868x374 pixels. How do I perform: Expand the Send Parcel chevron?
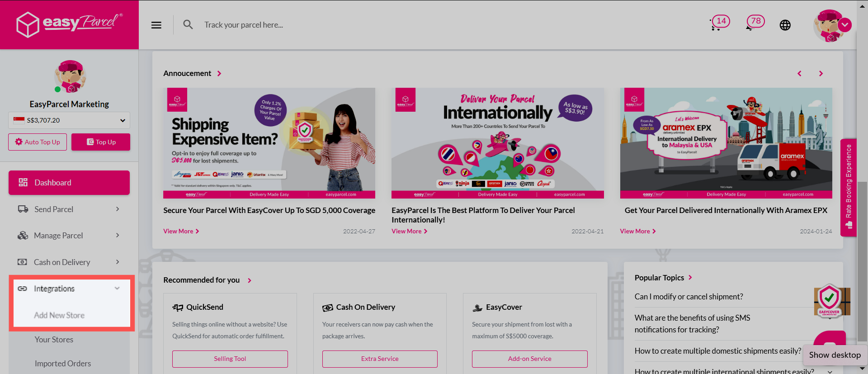[x=118, y=209]
